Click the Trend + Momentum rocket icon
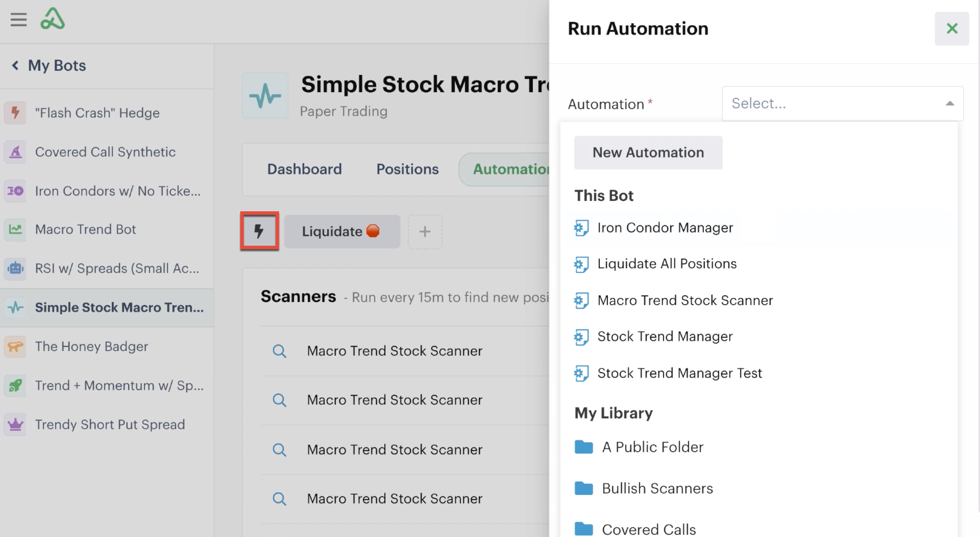 tap(15, 386)
